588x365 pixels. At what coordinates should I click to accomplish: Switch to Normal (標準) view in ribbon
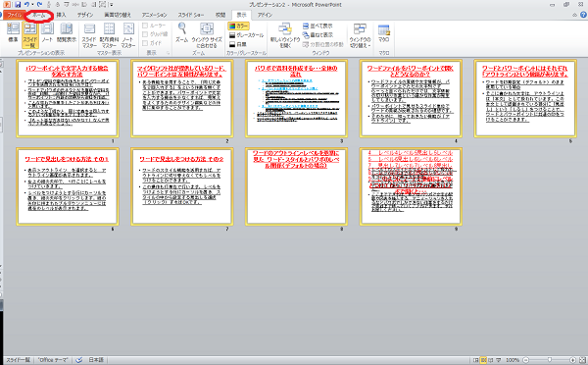click(x=13, y=32)
